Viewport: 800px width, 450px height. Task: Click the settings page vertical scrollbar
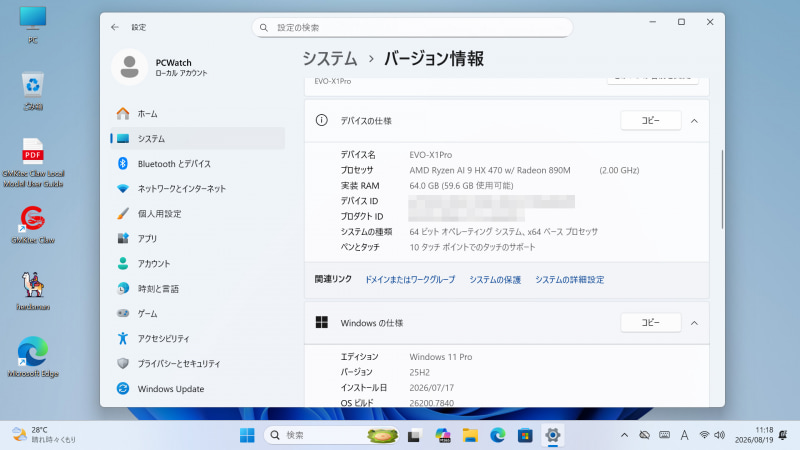pos(722,189)
